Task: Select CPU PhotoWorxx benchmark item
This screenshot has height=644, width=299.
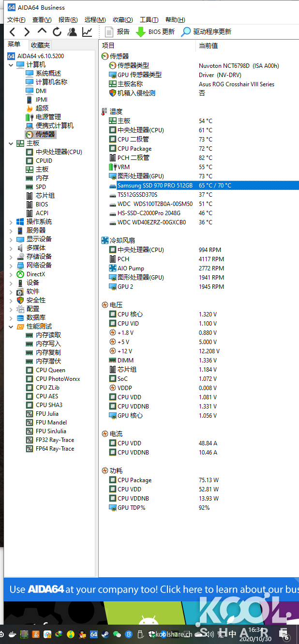Action: click(x=58, y=378)
